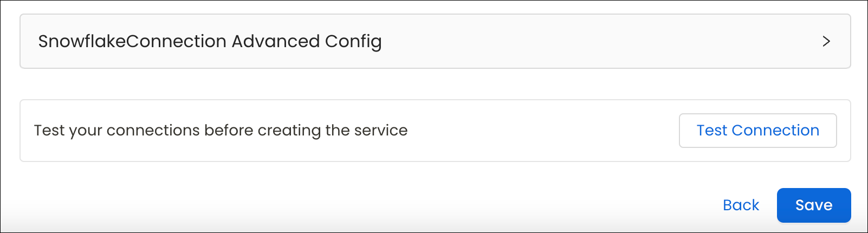Save the service configuration
The width and height of the screenshot is (868, 233).
point(813,205)
